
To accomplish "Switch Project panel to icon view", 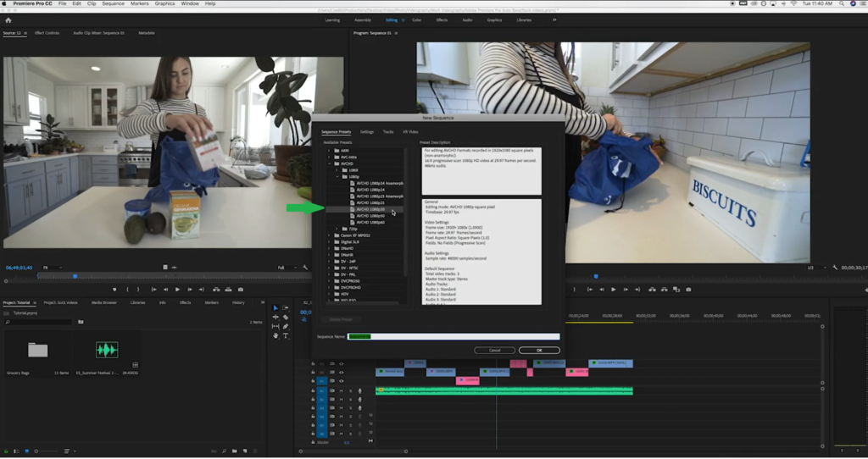I will [x=26, y=451].
